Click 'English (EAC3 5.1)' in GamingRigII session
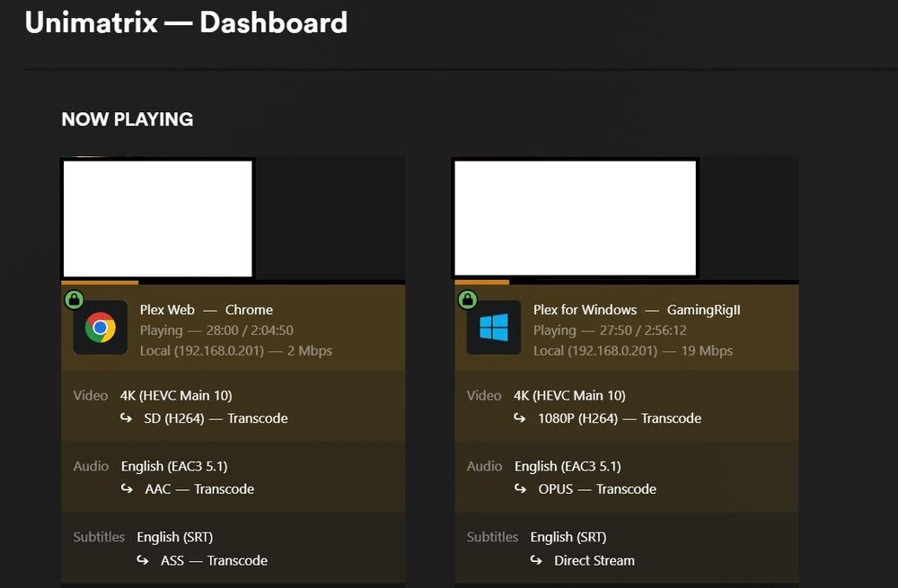 click(x=568, y=467)
